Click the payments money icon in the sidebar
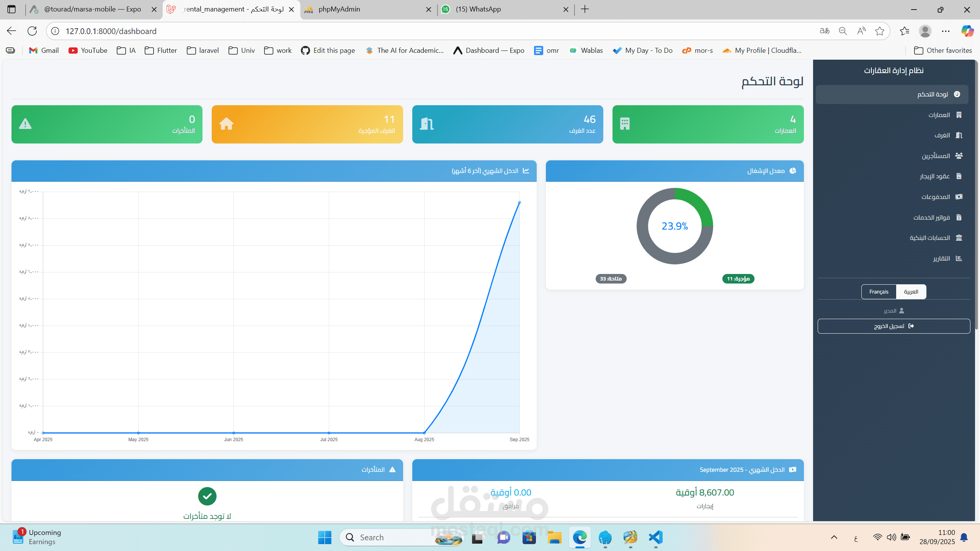 959,197
